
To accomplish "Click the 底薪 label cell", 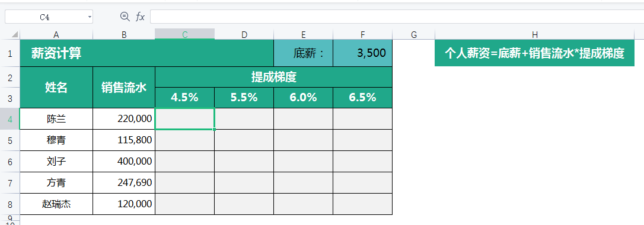I will [x=304, y=53].
